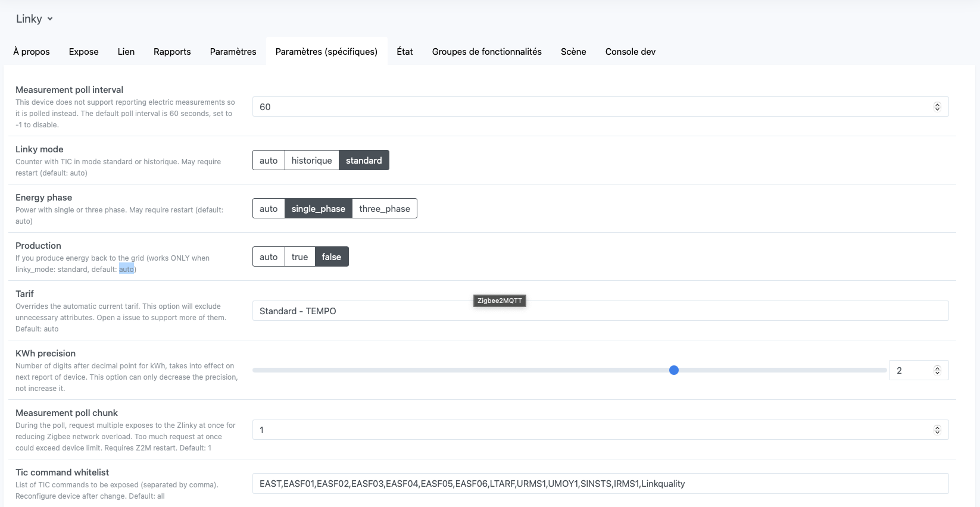Set Production option to true
This screenshot has height=507, width=980.
(x=299, y=257)
